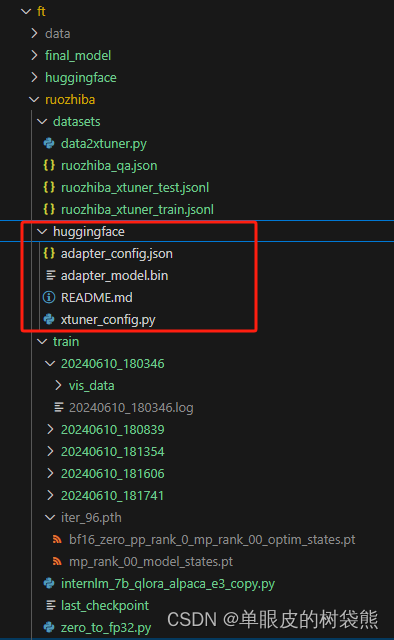Open ruozhiba_xtuner_train.jsonl file
Viewport: 394px width, 640px height.
(x=137, y=210)
